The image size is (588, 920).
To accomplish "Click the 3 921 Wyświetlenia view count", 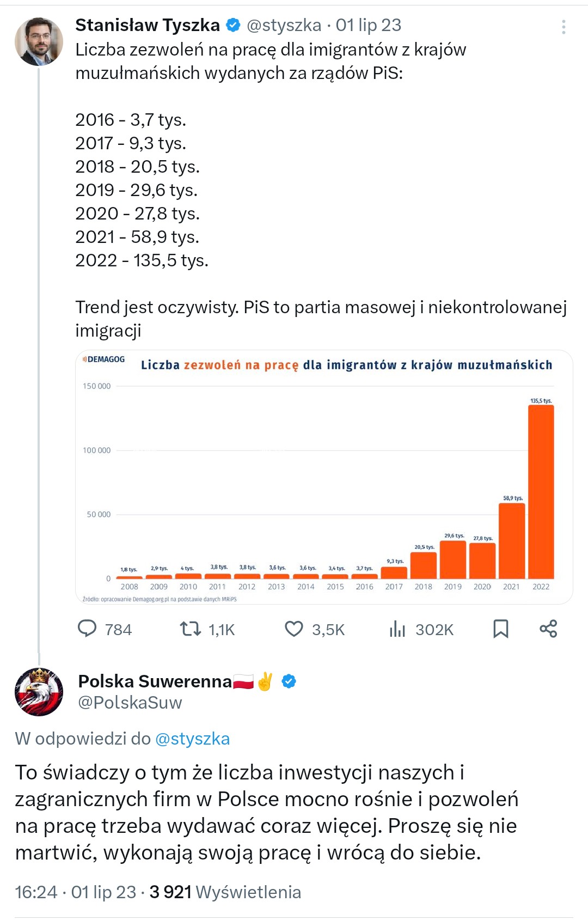I will (225, 892).
